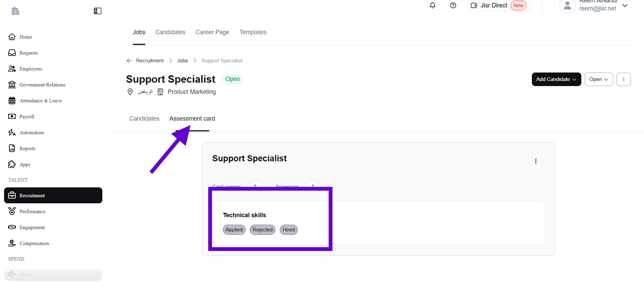
Task: Toggle the Rejected stage tag
Action: point(262,230)
